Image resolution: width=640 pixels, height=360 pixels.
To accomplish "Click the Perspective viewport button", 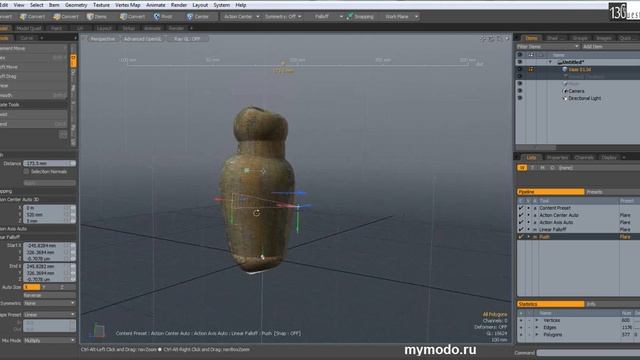I will pos(103,39).
